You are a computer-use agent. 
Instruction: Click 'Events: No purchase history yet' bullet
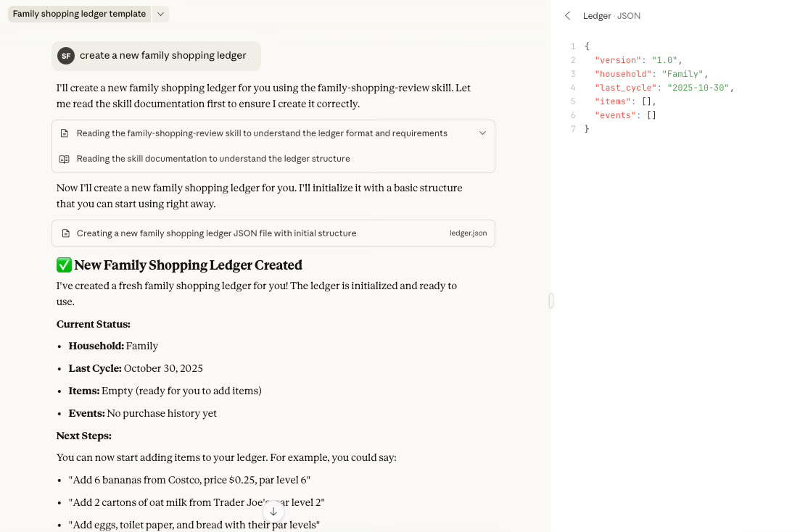coord(142,413)
